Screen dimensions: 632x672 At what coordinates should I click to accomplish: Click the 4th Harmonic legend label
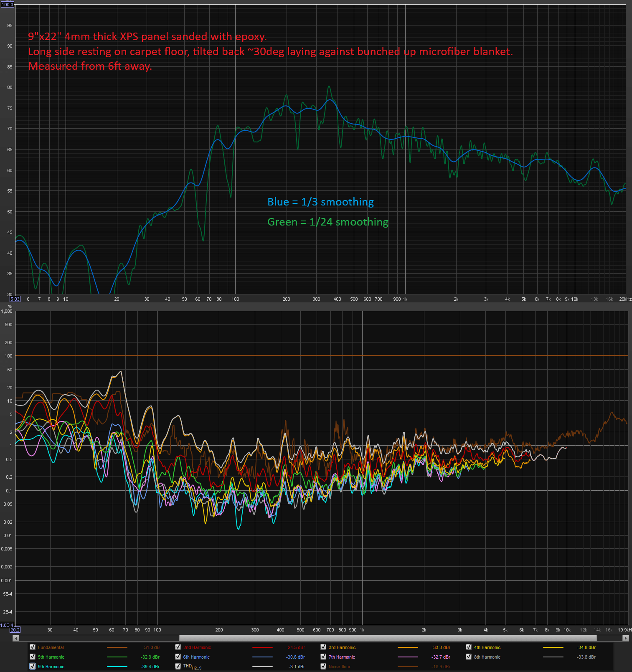pyautogui.click(x=487, y=647)
